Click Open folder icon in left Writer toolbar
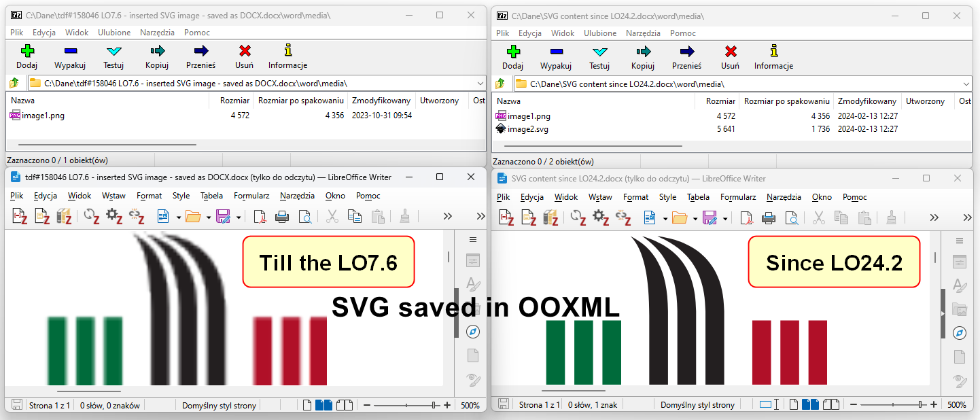The image size is (980, 420). point(193,216)
